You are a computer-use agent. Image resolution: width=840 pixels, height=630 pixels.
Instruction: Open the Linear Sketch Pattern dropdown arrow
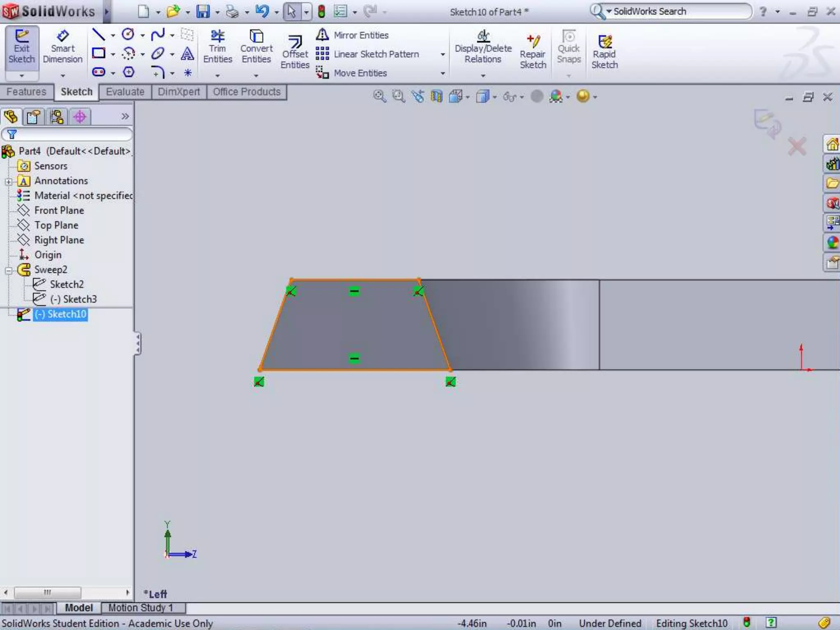point(443,55)
